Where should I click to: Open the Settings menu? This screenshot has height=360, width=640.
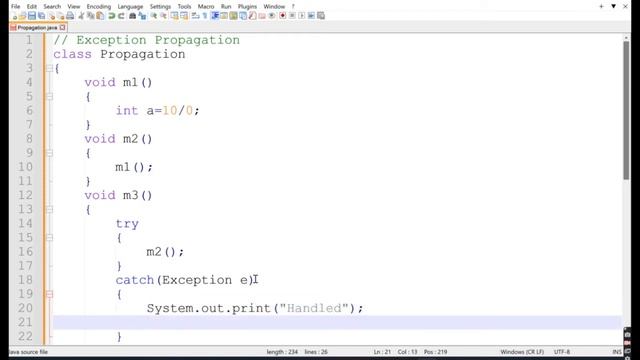[160, 7]
